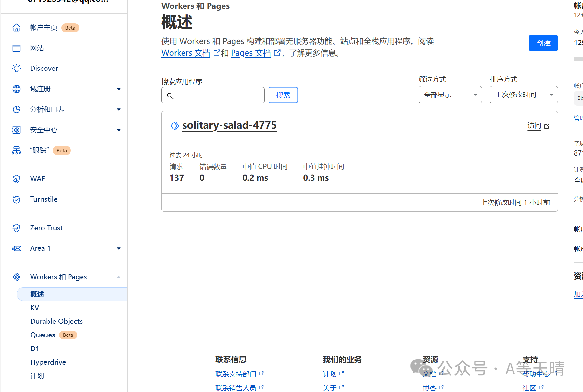Click the 搜索 button
The height and width of the screenshot is (392, 583).
click(x=283, y=95)
